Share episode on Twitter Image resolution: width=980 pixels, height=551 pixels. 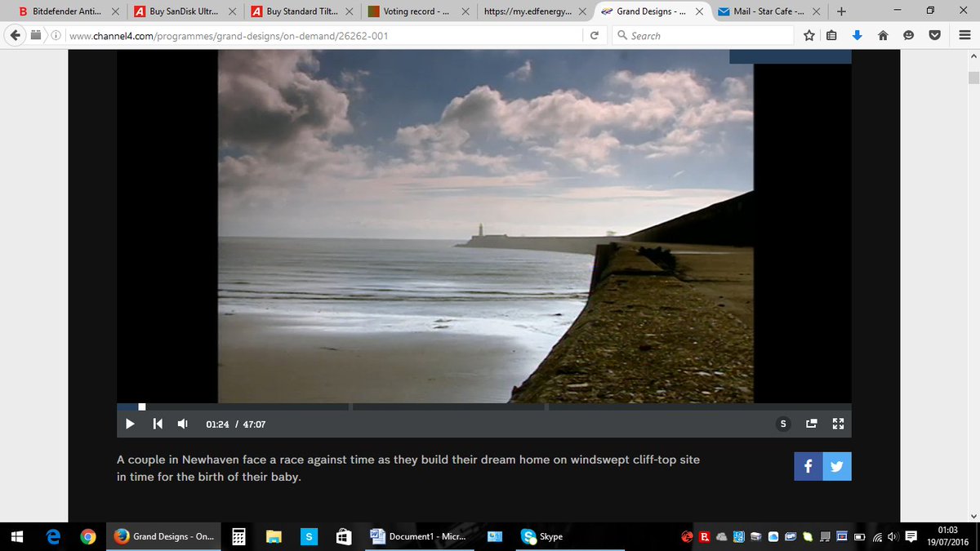tap(837, 466)
